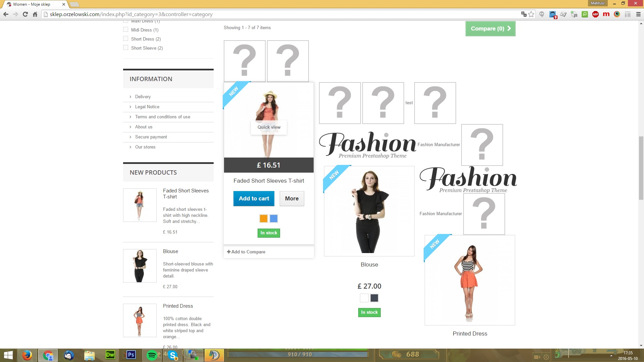Tick the Short Dress filter checkbox
Viewport: 644px width, 362px height.
(x=126, y=39)
